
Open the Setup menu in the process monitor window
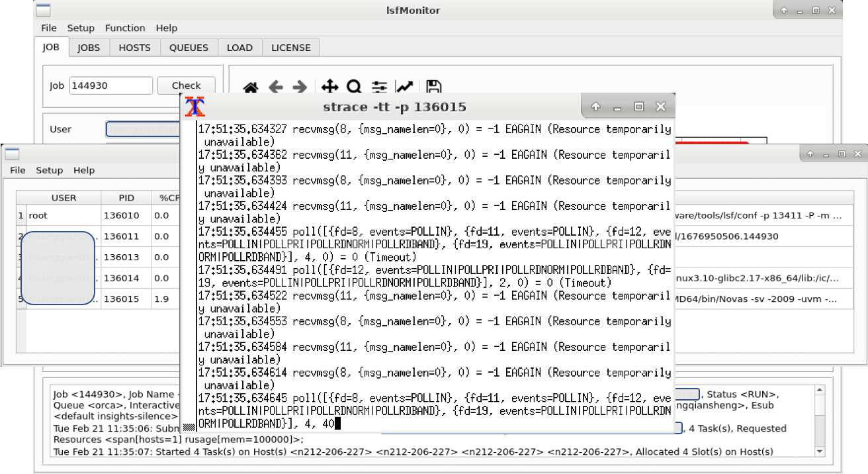pyautogui.click(x=49, y=170)
